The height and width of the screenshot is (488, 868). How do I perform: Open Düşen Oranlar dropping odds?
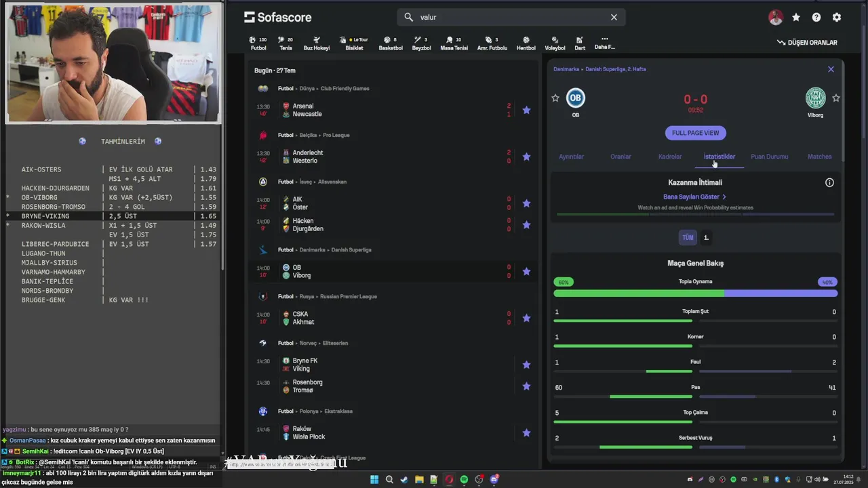pos(807,43)
